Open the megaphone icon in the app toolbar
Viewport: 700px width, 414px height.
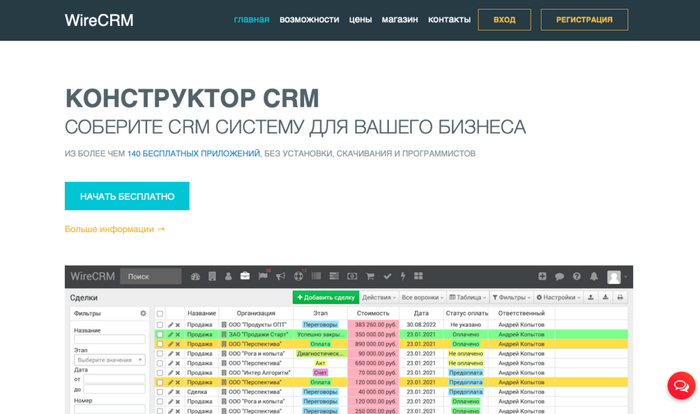coord(280,276)
